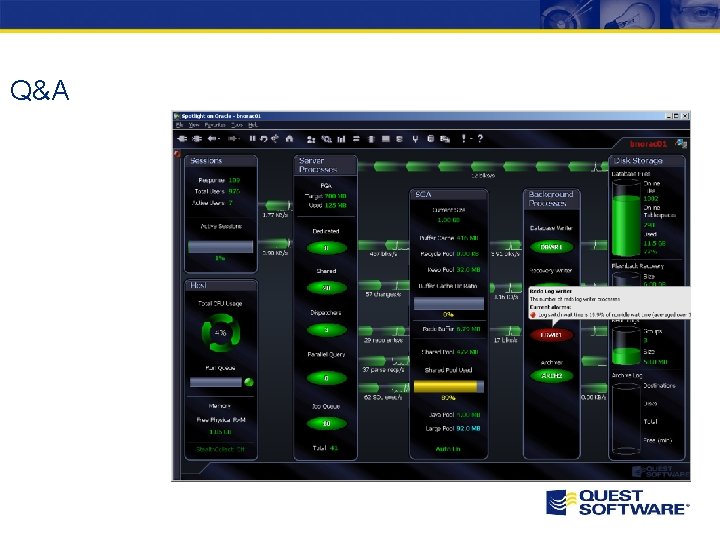This screenshot has height=540, width=720.
Task: Click the red bnorac01 connection label
Action: point(648,144)
